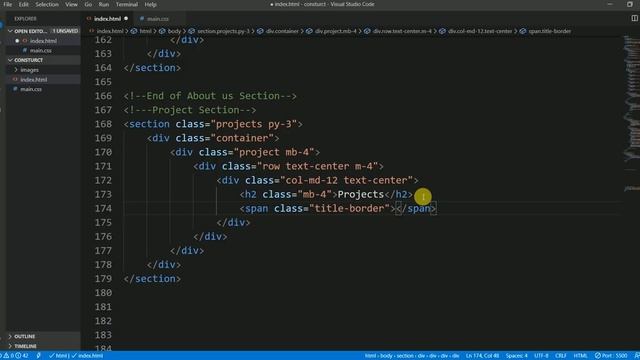The height and width of the screenshot is (360, 640).
Task: Click the Port: 5500 Live Server item
Action: tap(611, 356)
